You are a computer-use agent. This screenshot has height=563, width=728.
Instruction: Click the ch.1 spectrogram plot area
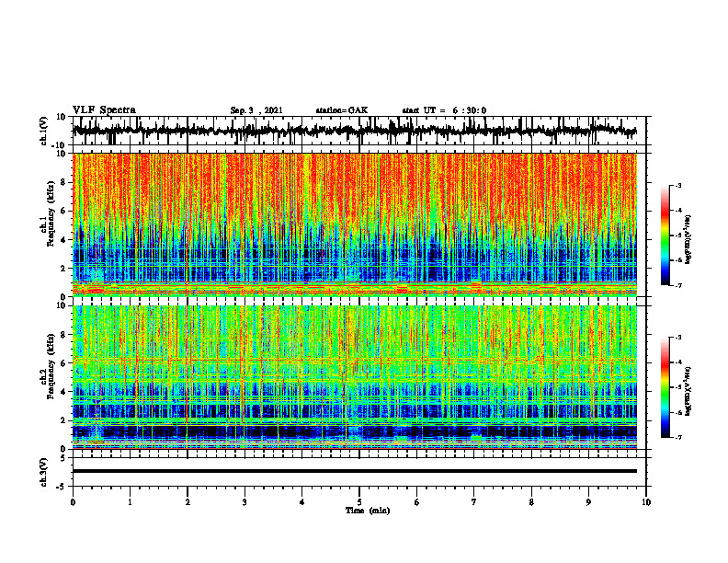(355, 224)
